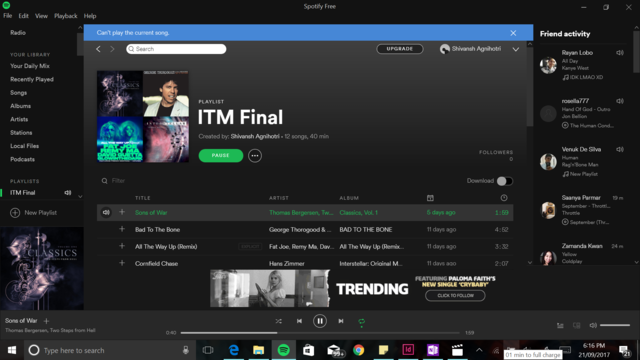Viewport: 640px width, 360px height.
Task: Open devices available icon
Action: point(577,325)
